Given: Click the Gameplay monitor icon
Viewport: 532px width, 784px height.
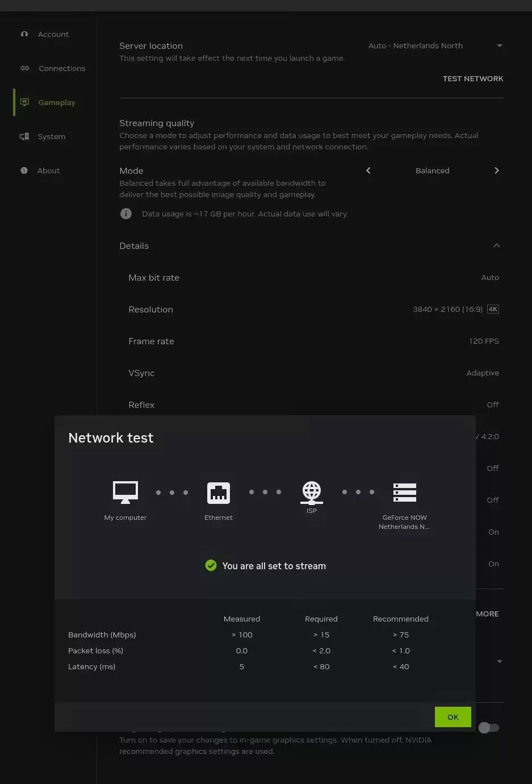Looking at the screenshot, I should pyautogui.click(x=24, y=102).
